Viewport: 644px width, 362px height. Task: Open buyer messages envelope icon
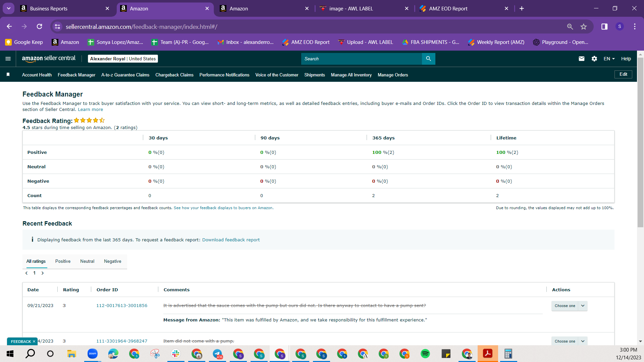coord(582,59)
